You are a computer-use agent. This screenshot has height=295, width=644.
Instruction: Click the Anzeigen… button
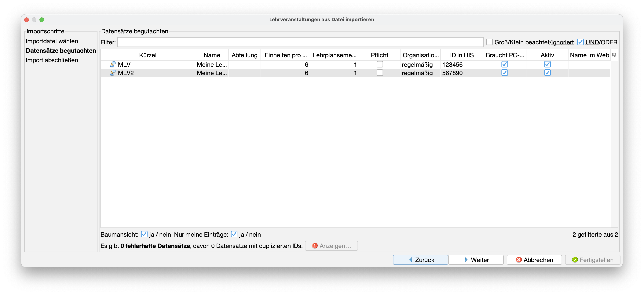[331, 246]
